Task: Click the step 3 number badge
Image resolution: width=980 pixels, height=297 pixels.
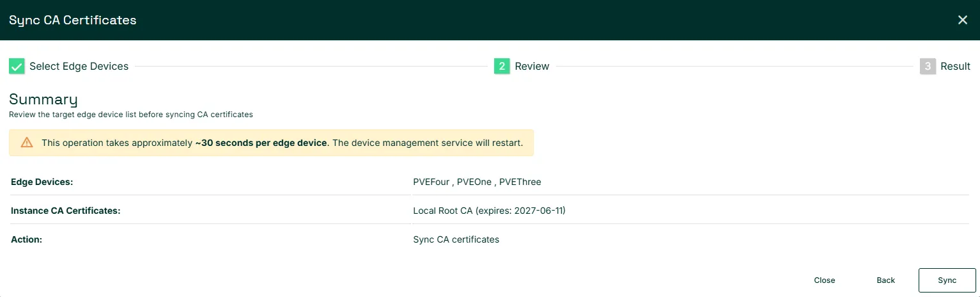Action: coord(928,67)
